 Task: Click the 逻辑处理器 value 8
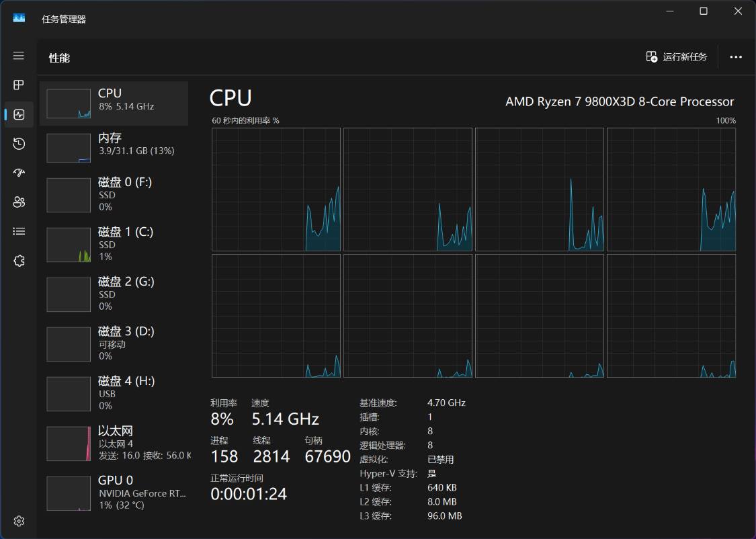tap(430, 445)
